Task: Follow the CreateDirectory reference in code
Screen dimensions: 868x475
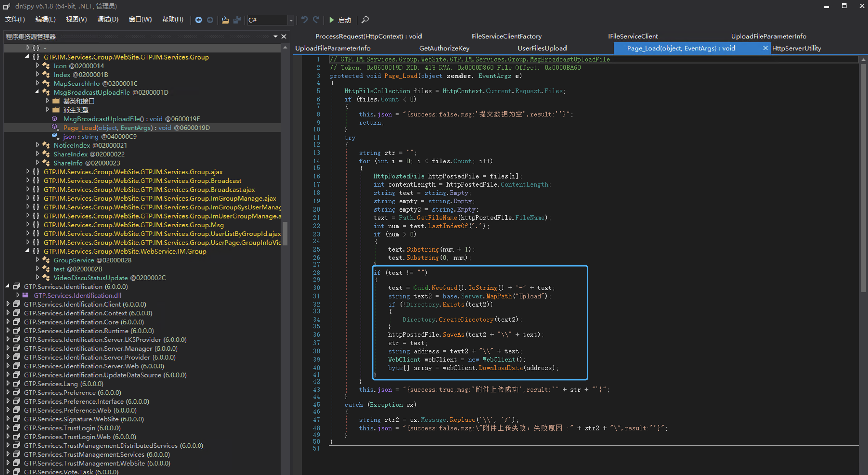Action: (466, 319)
